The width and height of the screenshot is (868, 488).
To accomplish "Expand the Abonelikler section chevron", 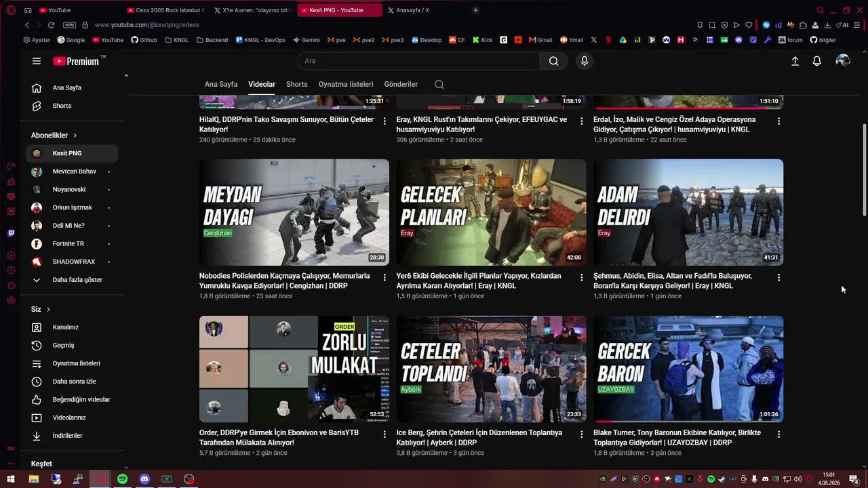I will (75, 136).
